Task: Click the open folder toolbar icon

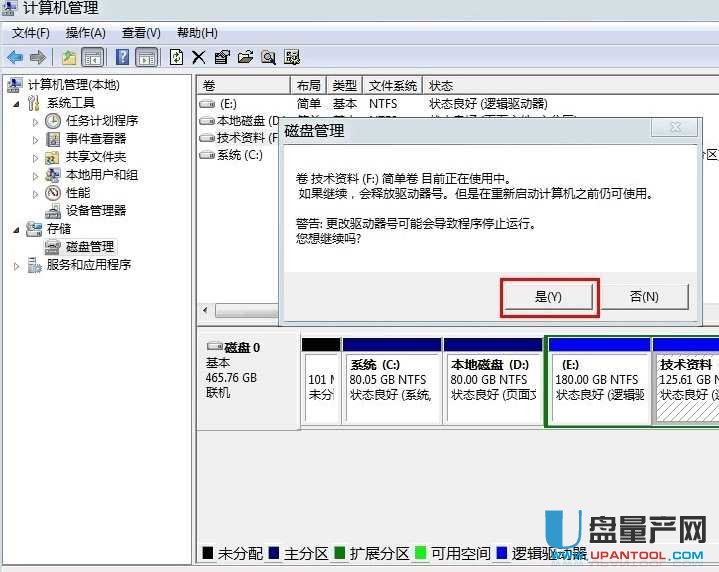Action: (245, 58)
